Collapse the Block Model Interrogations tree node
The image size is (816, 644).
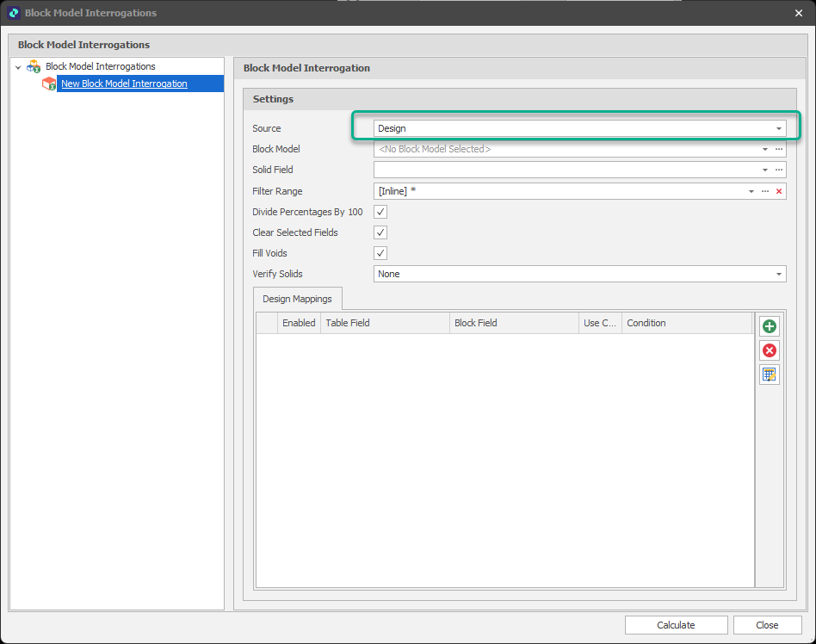pos(18,67)
